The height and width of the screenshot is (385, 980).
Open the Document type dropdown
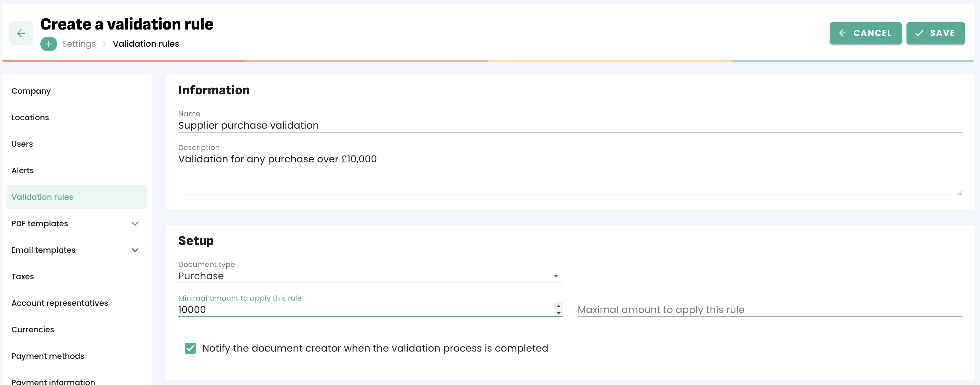[x=370, y=276]
